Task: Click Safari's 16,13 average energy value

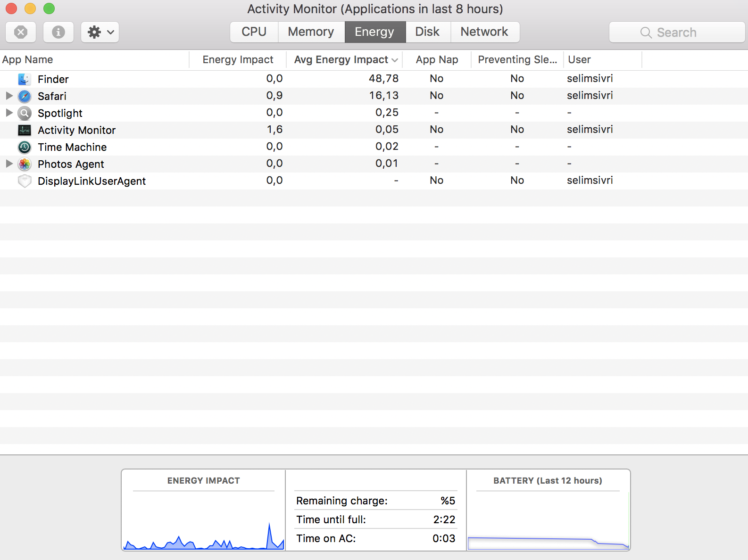Action: 383,95
